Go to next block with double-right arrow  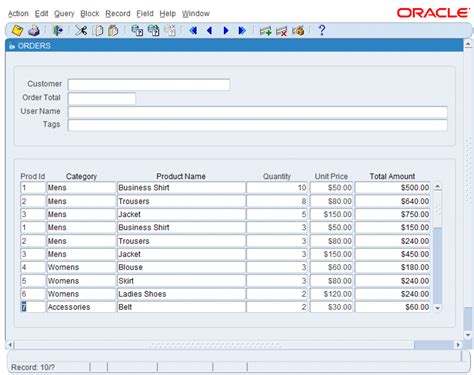[242, 31]
